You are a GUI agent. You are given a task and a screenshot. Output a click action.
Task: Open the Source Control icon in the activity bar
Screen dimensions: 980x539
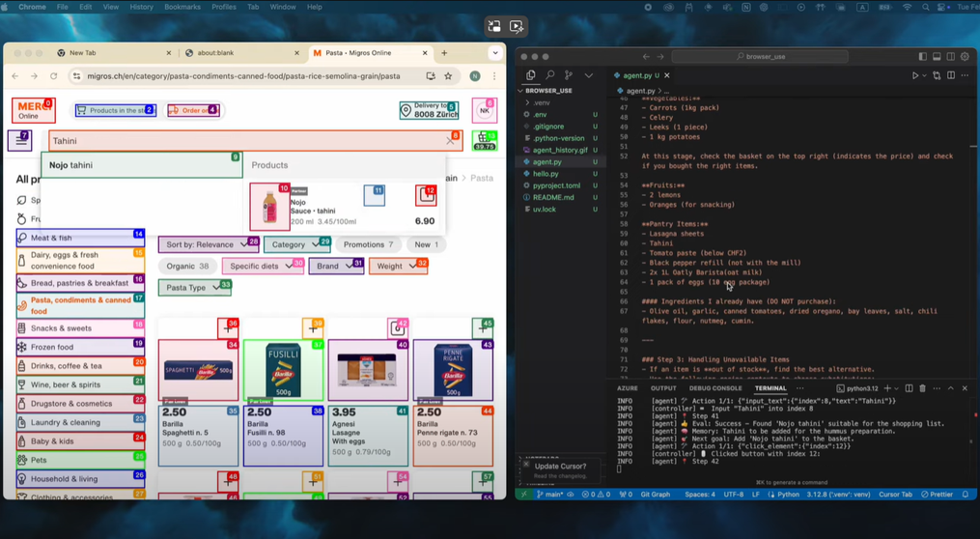[569, 75]
